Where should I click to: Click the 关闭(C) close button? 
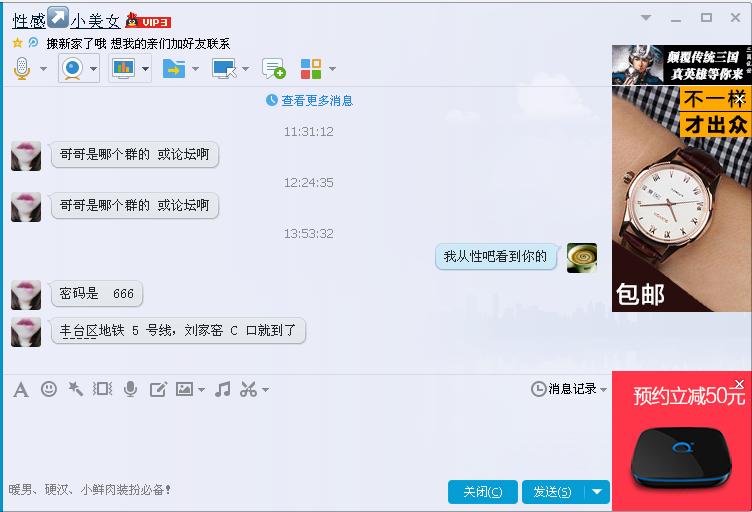(482, 492)
